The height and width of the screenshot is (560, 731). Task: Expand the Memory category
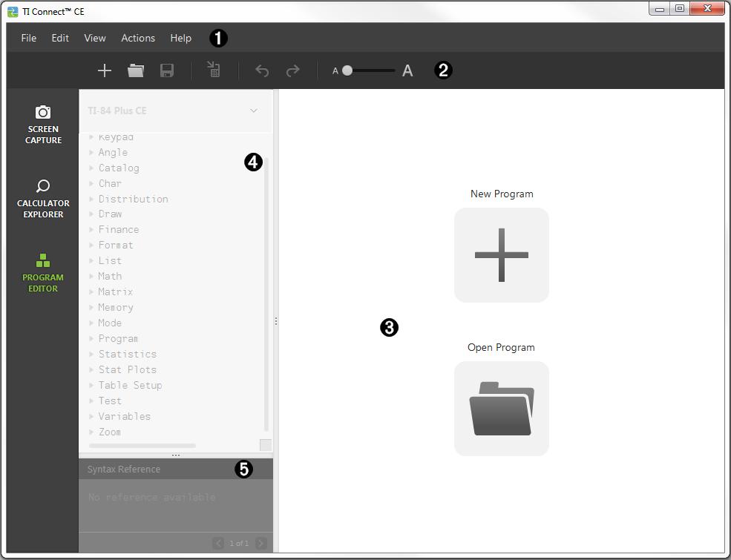(91, 308)
